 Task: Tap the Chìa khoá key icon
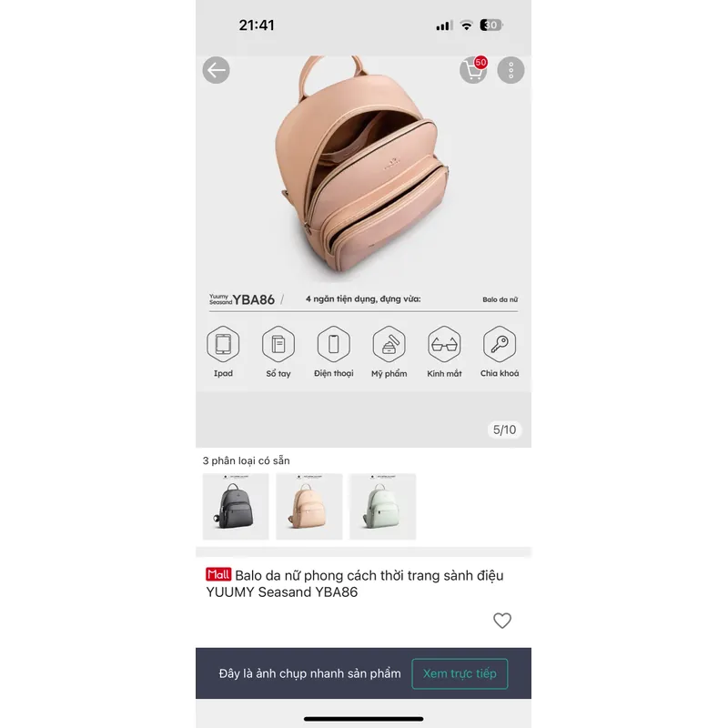tap(500, 344)
